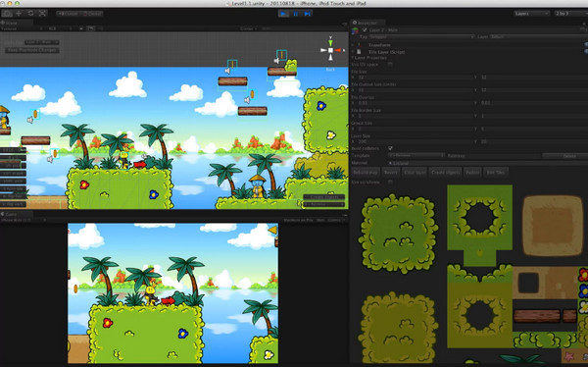Toggle the scene game overlay icon
588x367 pixels.
point(90,28)
